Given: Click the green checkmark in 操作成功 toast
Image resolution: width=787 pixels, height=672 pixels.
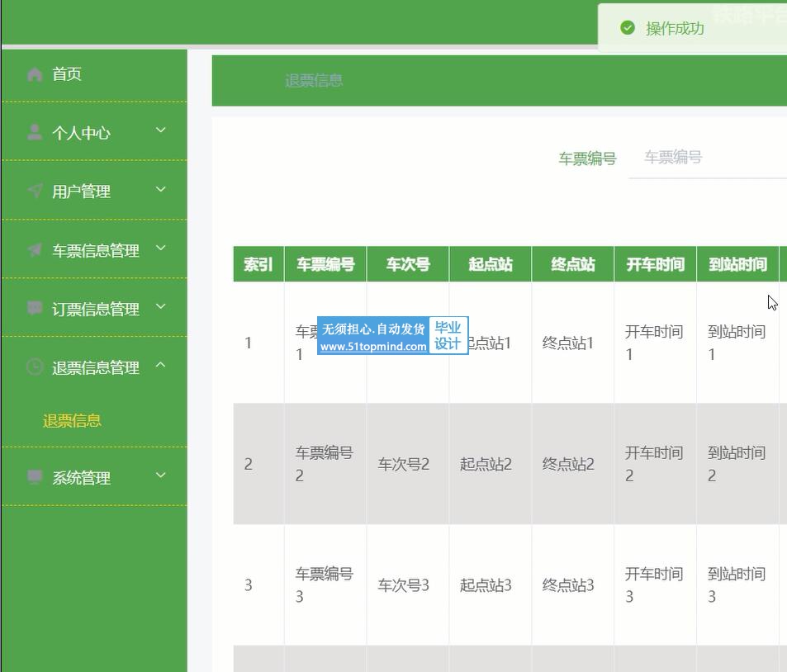Looking at the screenshot, I should (628, 27).
